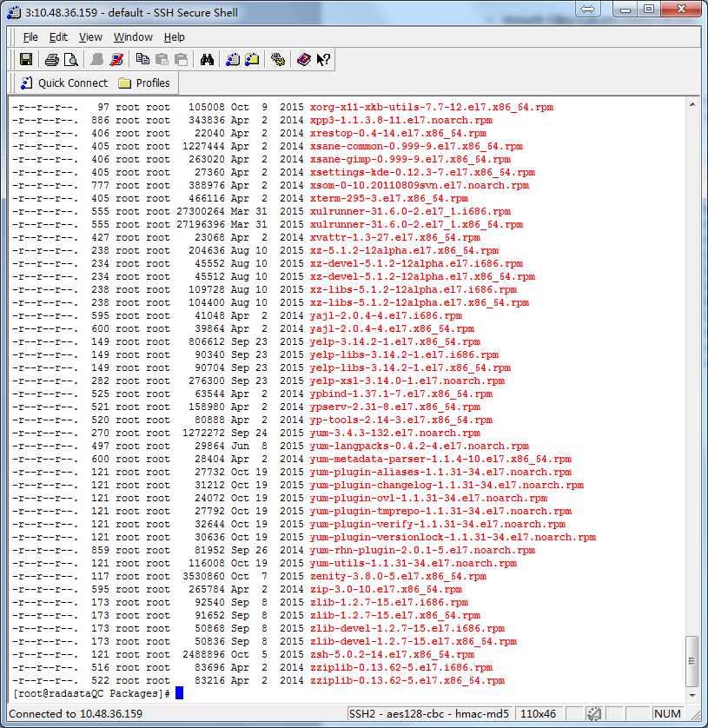
Task: Click the terminal prompt cursor block
Action: (179, 693)
